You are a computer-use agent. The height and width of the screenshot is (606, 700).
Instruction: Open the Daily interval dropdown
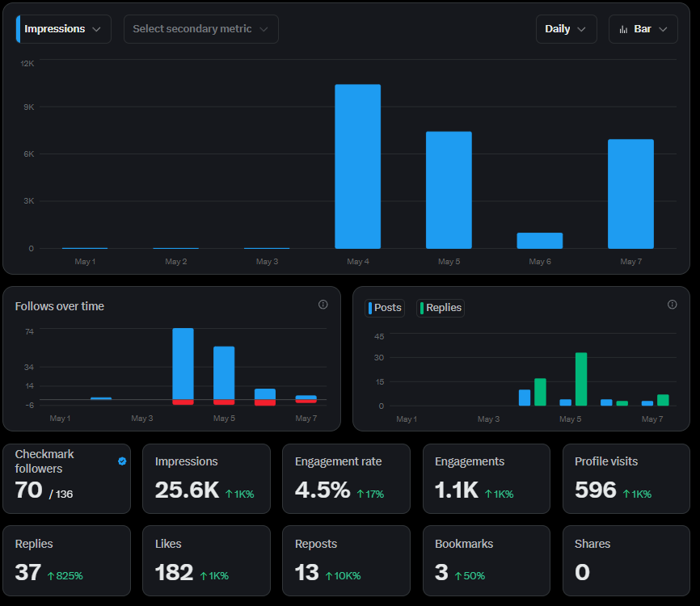pyautogui.click(x=566, y=29)
